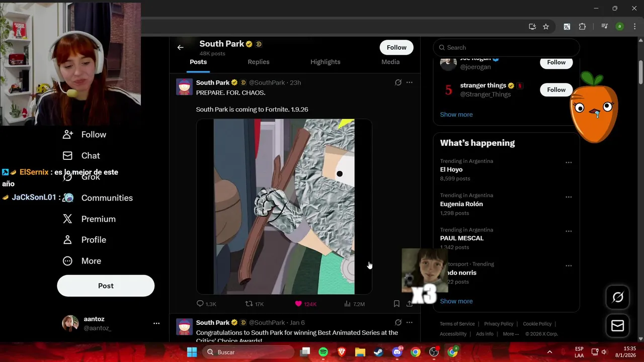Image resolution: width=644 pixels, height=362 pixels.
Task: Open options for the Motorsport trending item
Action: tap(569, 265)
